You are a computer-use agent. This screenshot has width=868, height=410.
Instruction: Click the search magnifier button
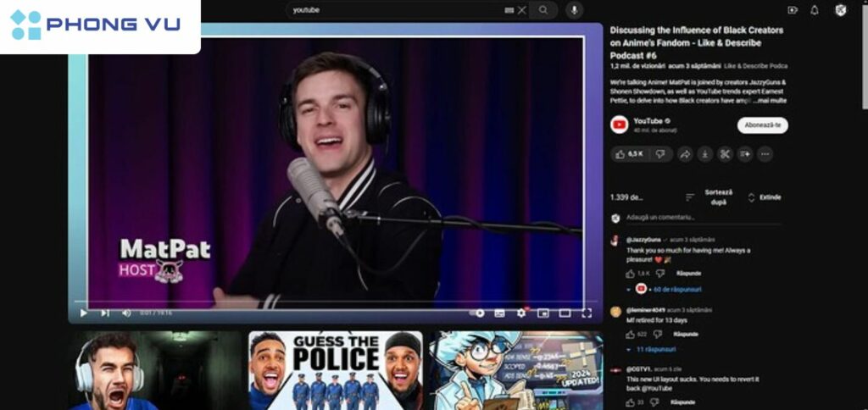pos(543,10)
